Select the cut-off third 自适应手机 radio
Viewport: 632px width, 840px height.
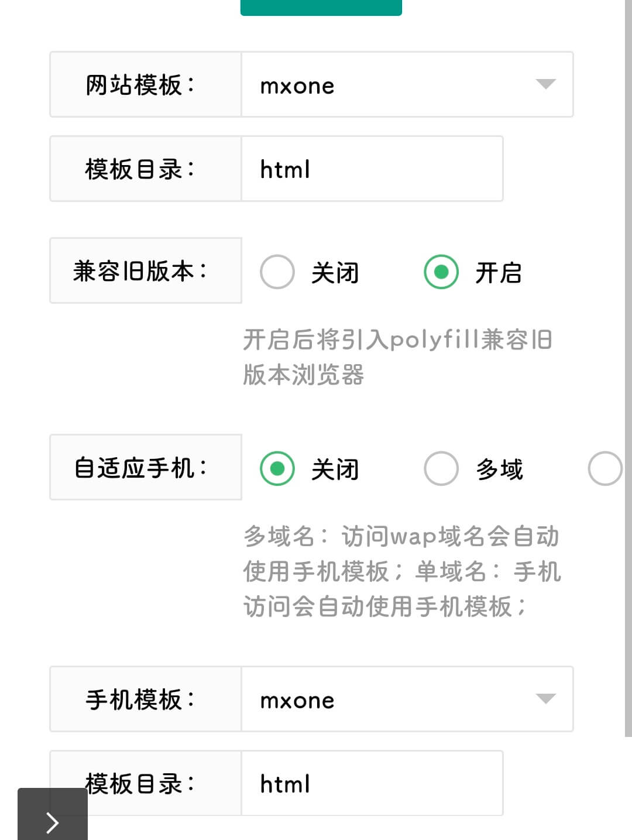(605, 468)
